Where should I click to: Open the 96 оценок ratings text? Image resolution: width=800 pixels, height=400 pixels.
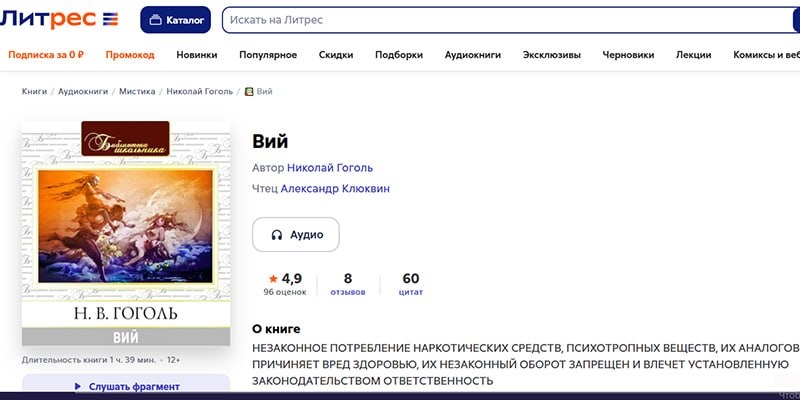pos(285,292)
